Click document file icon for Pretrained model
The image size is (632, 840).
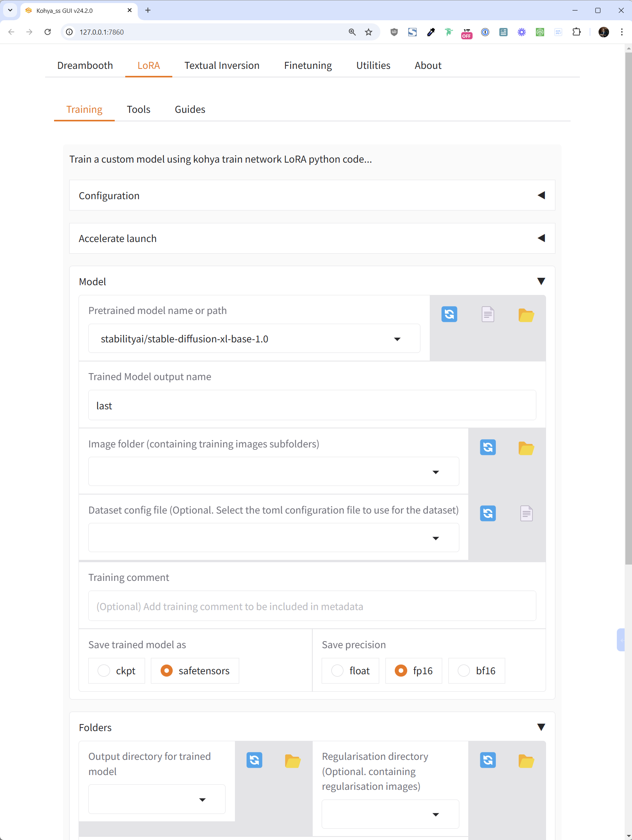pyautogui.click(x=487, y=314)
